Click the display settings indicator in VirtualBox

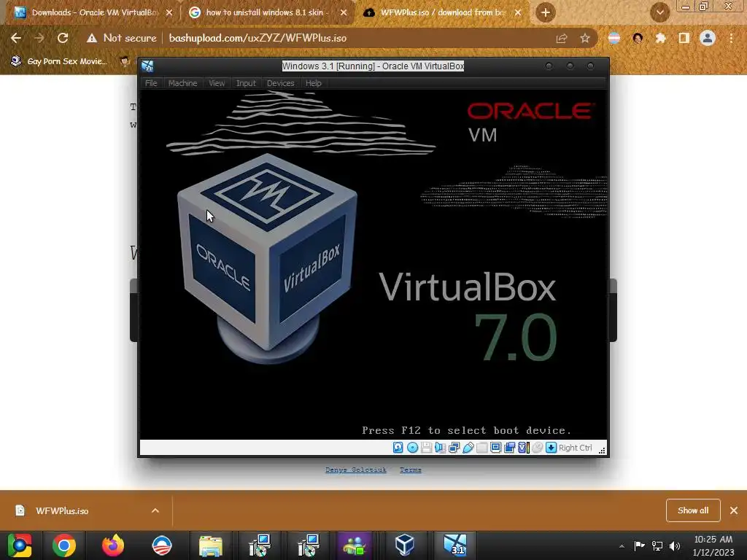coord(495,448)
